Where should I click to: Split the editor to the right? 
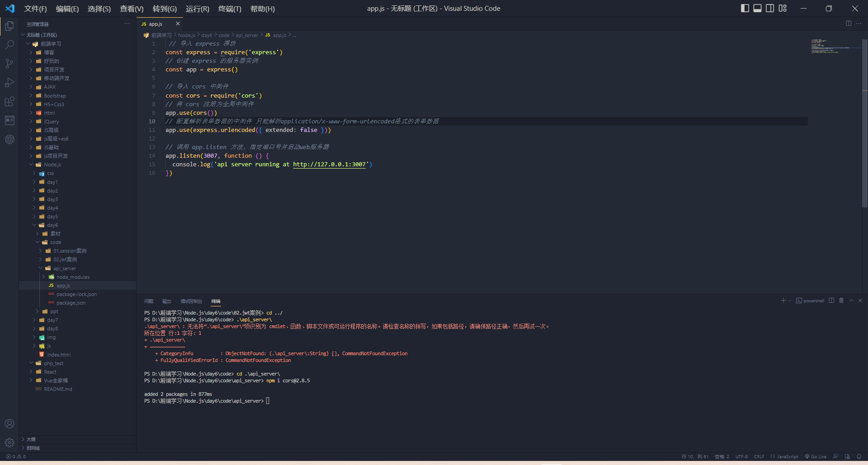(849, 23)
